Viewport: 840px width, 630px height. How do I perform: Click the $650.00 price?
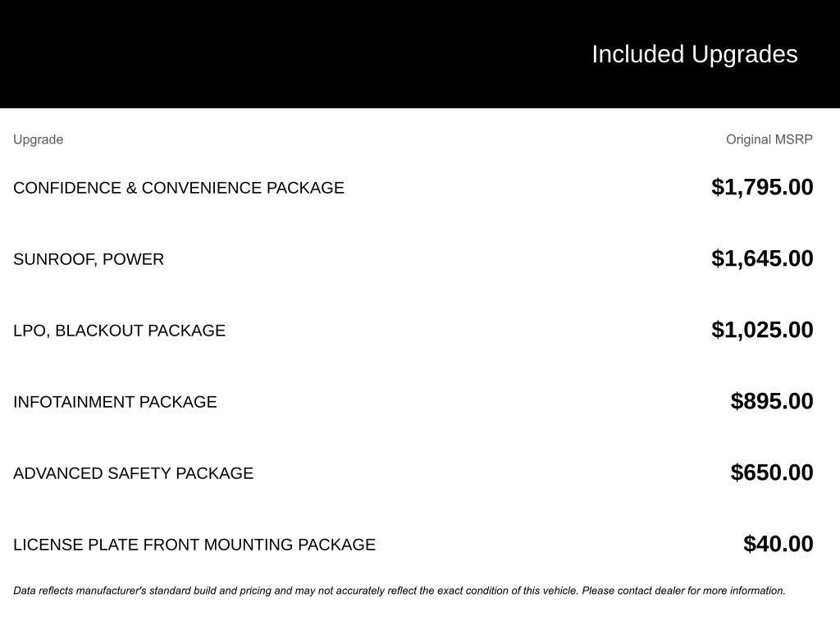[x=772, y=472]
